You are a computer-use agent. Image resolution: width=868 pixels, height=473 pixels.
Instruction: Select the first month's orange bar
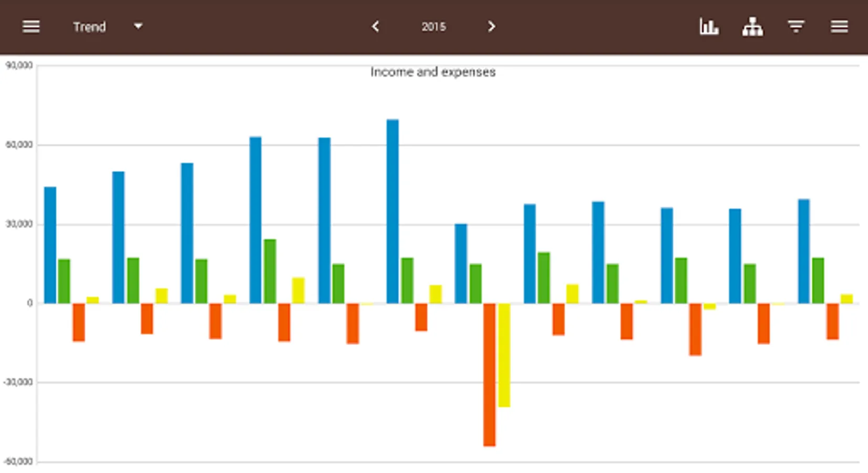(x=79, y=322)
